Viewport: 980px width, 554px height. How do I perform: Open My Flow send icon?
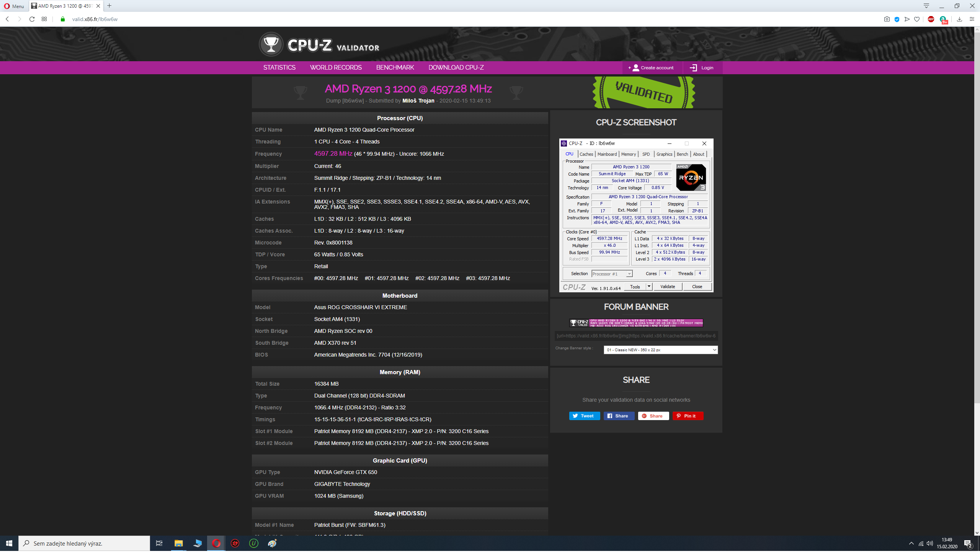point(907,19)
